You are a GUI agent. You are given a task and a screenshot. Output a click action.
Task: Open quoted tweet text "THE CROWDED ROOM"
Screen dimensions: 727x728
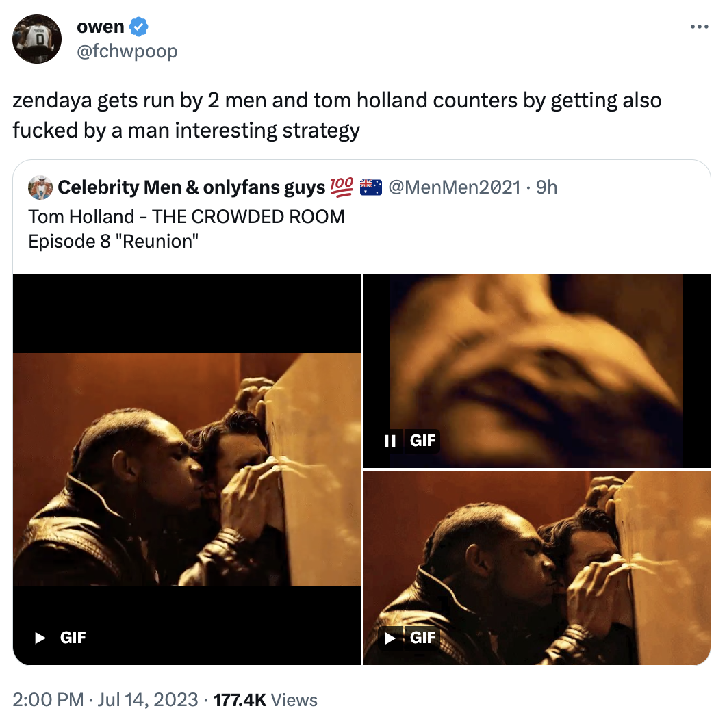(x=248, y=217)
